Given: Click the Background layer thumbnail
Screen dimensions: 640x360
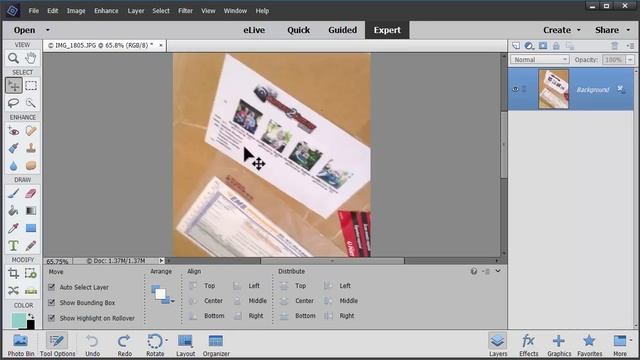Looking at the screenshot, I should [553, 89].
